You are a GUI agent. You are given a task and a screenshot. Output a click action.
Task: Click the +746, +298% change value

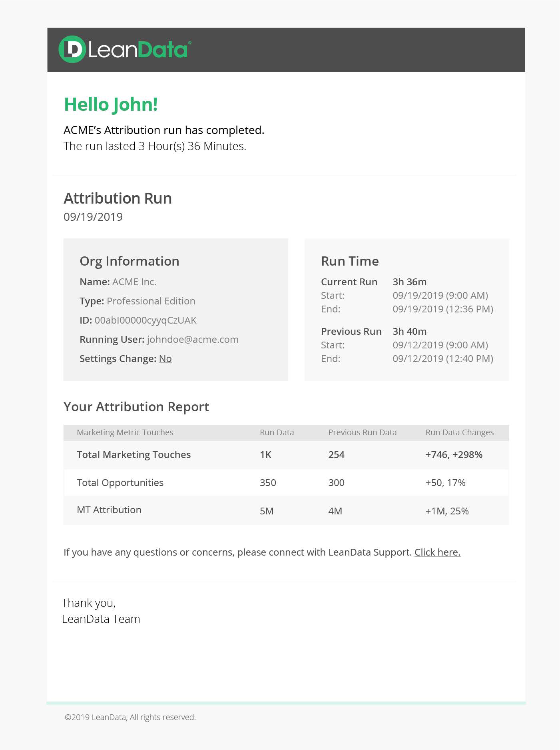454,455
